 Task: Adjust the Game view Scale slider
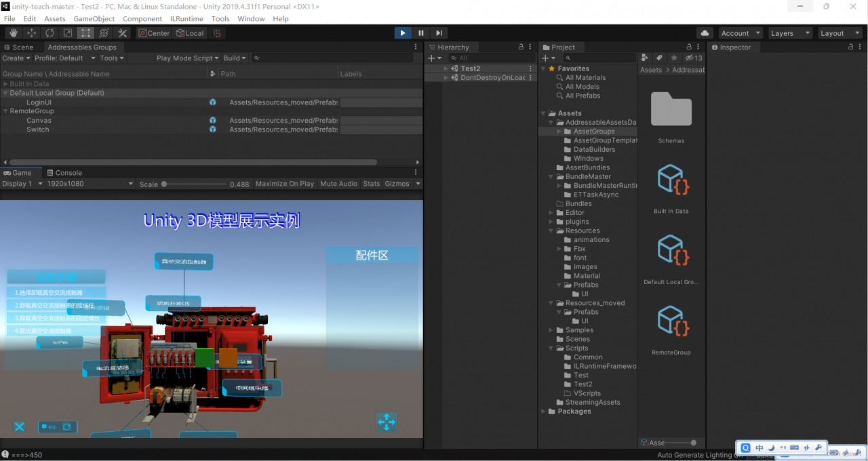click(x=195, y=184)
